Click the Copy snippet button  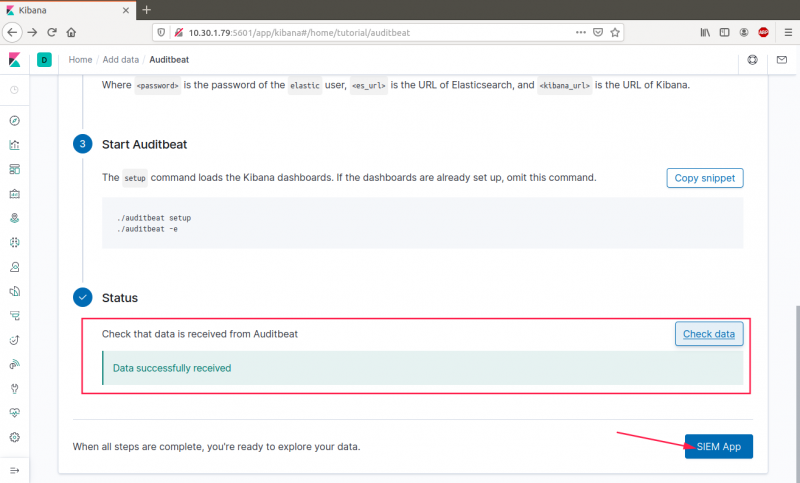coord(705,178)
